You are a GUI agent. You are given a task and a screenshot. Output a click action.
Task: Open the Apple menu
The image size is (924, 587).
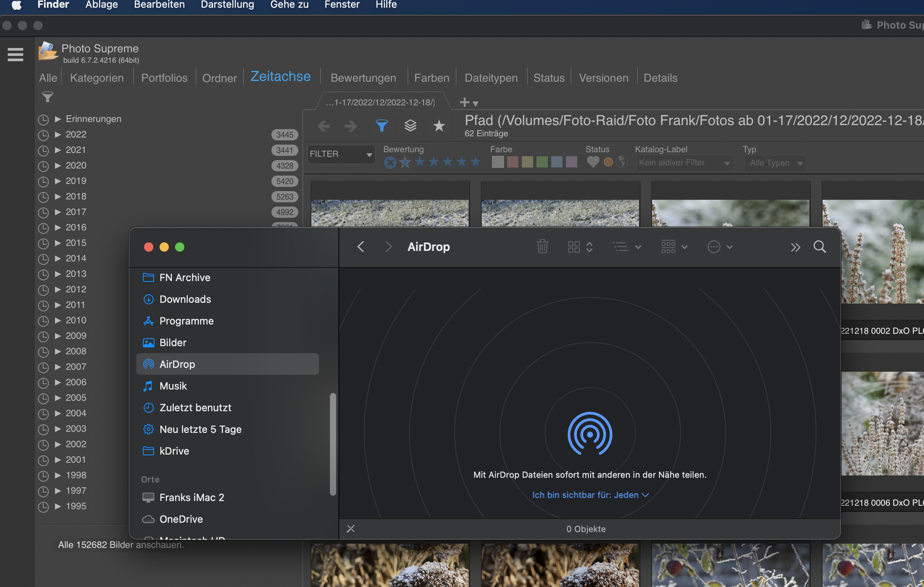click(x=16, y=5)
